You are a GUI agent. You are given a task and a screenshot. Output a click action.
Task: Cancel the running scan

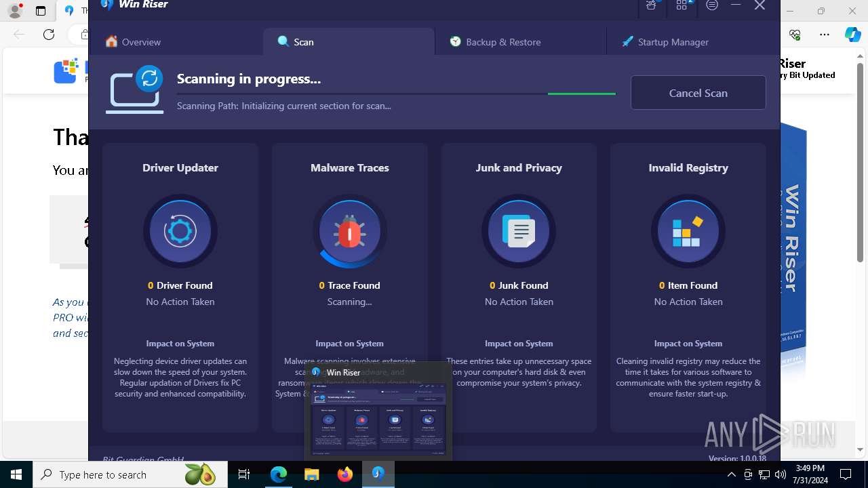(698, 93)
